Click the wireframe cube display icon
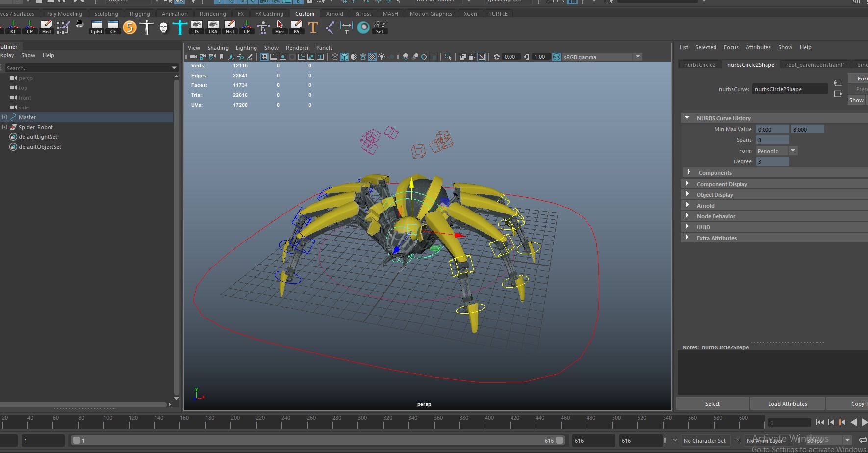The height and width of the screenshot is (453, 868). click(x=335, y=57)
